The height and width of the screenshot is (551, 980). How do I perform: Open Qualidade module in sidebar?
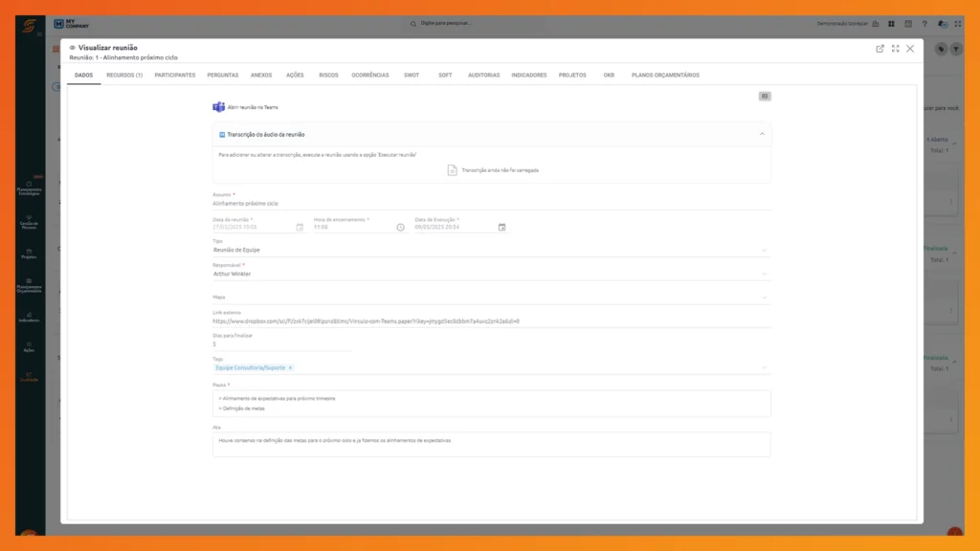29,377
